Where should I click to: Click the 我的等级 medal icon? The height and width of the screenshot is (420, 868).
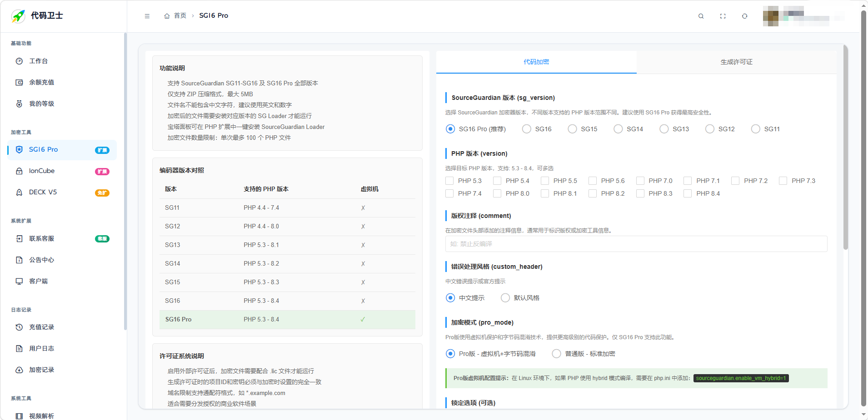tap(19, 104)
